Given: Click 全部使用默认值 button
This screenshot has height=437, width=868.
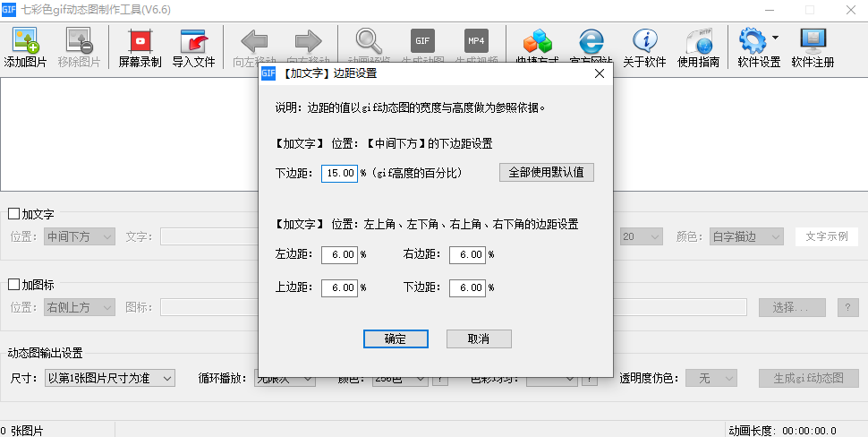Looking at the screenshot, I should pos(546,173).
